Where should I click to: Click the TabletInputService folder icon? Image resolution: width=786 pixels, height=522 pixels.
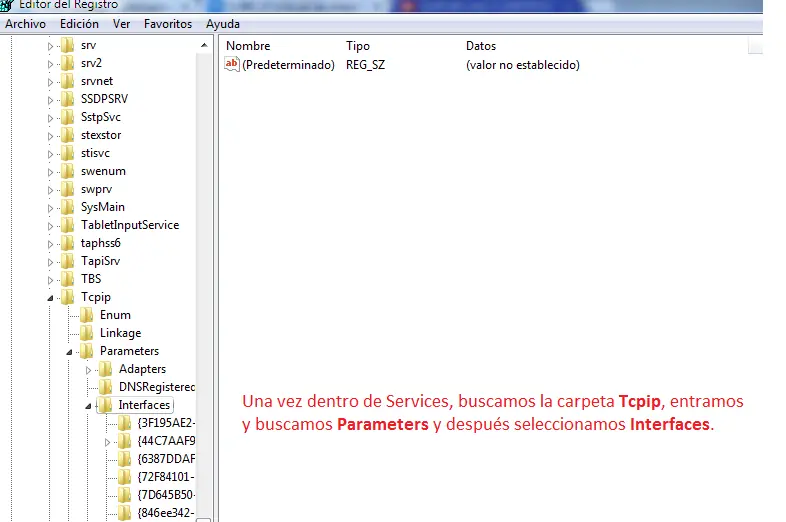68,225
